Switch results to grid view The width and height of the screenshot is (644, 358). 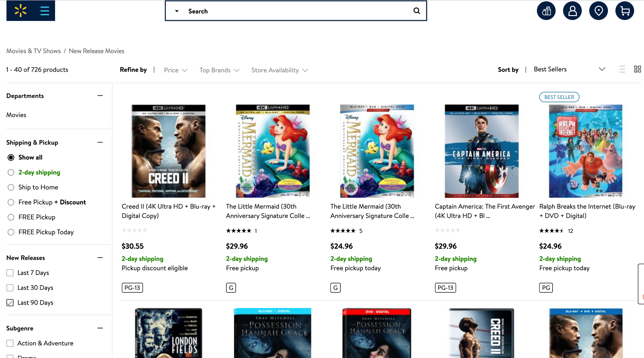[x=638, y=69]
